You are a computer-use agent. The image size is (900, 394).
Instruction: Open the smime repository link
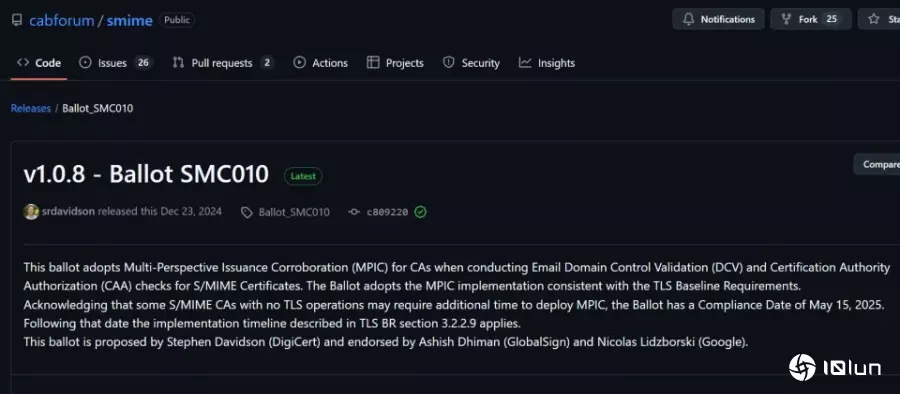tap(130, 21)
